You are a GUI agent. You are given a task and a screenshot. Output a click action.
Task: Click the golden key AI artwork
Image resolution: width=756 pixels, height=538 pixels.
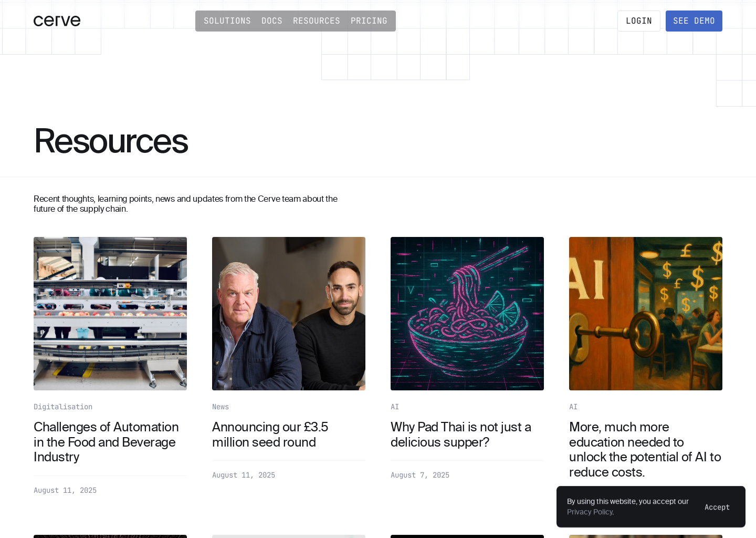645,313
